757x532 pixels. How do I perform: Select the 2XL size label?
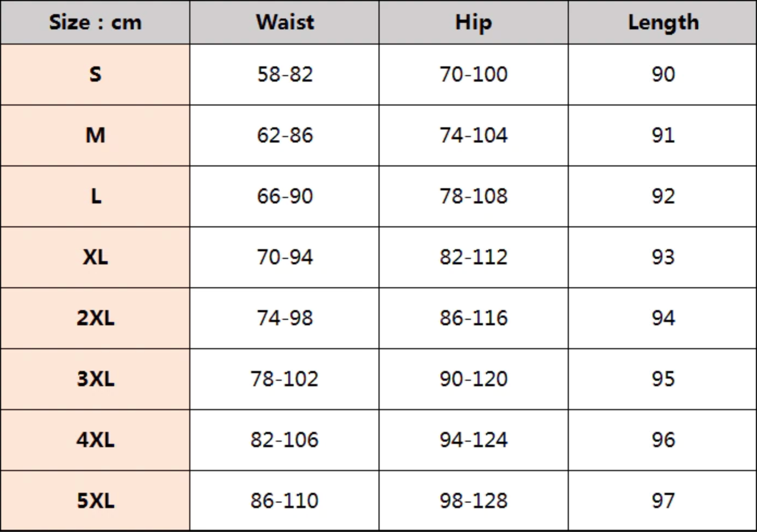pos(95,318)
